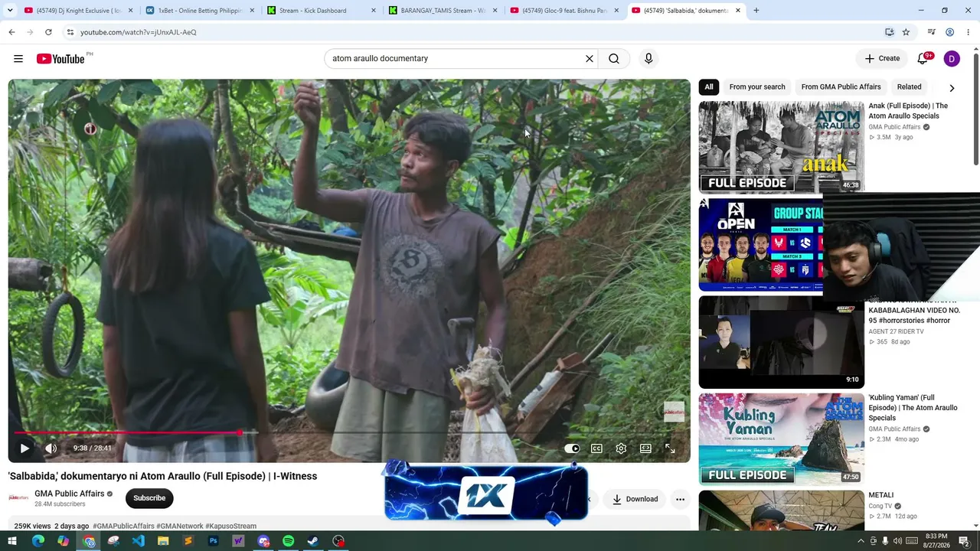Open YouTube notifications bell
This screenshot has width=980, height=551.
click(923, 59)
